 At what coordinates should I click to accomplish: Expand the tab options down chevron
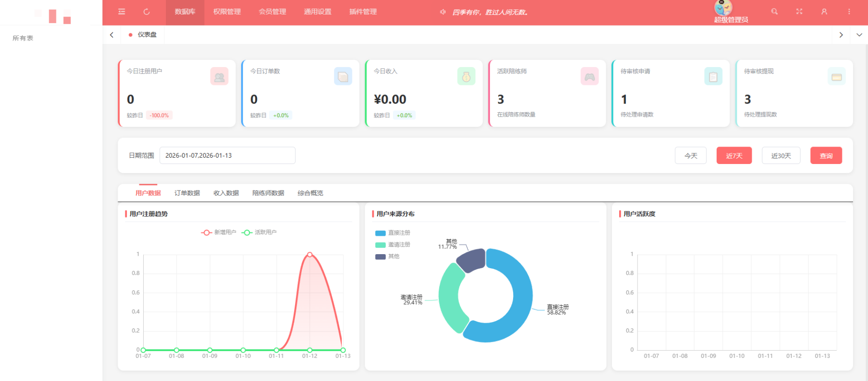click(859, 35)
